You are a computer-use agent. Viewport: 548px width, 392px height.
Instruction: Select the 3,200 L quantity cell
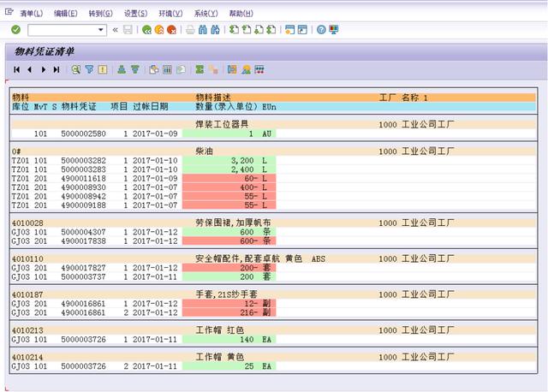(229, 160)
